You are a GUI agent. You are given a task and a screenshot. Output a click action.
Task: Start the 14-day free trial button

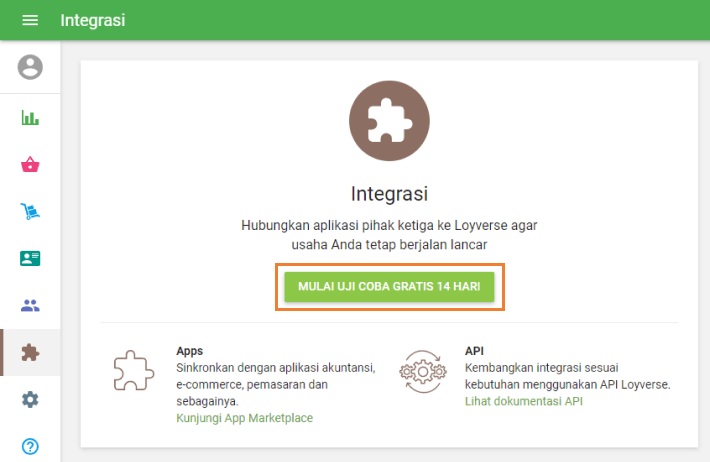(x=389, y=287)
